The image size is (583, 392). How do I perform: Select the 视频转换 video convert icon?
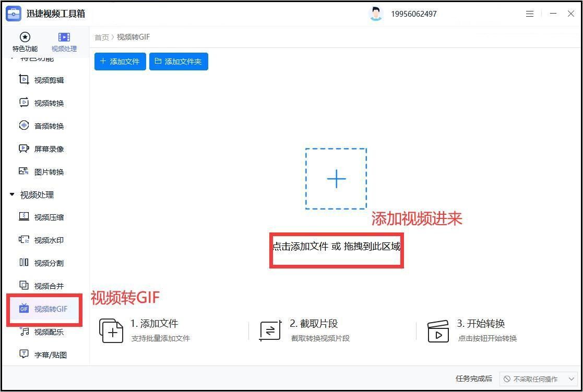click(x=24, y=103)
